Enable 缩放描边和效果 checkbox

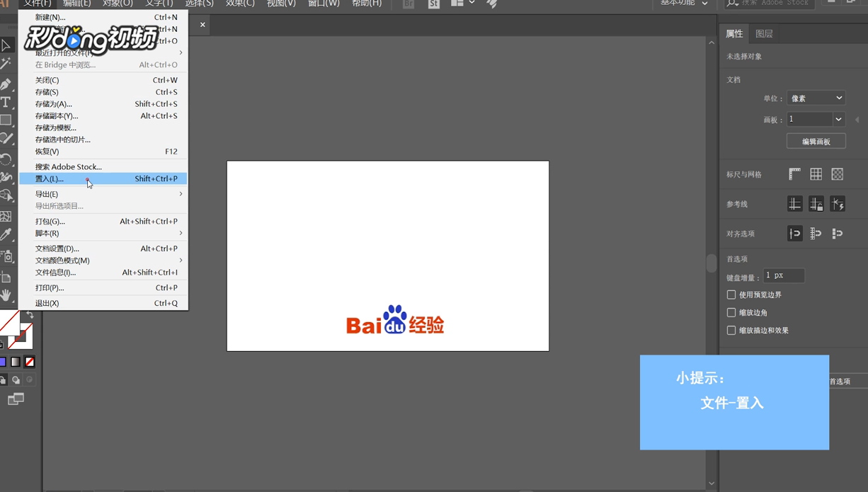pyautogui.click(x=731, y=330)
